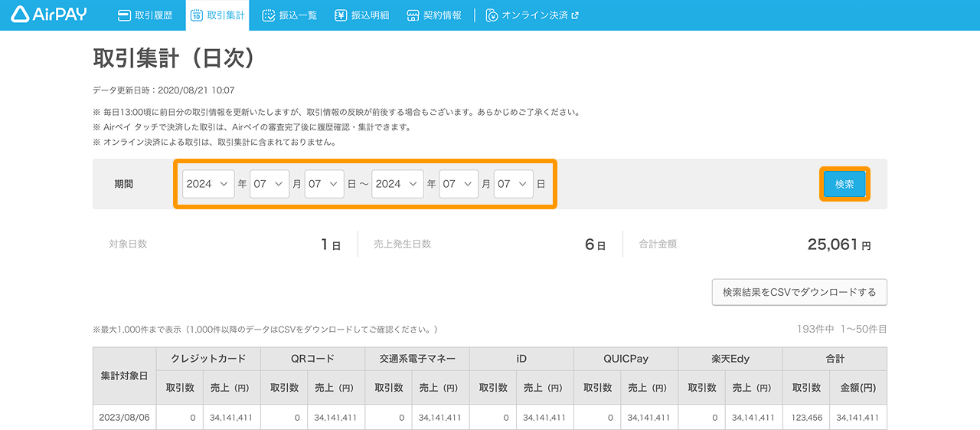This screenshot has height=430, width=980.
Task: Click the オンライン決済 icon
Action: pos(492,15)
